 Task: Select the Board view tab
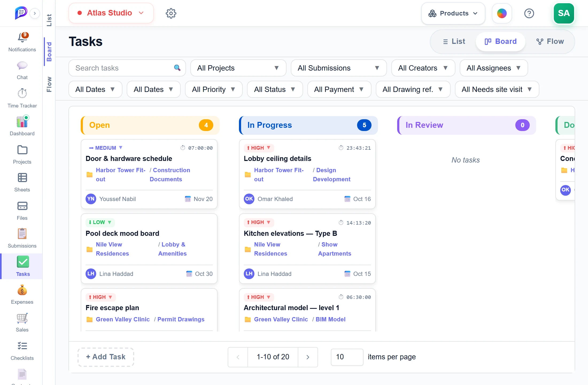click(501, 41)
